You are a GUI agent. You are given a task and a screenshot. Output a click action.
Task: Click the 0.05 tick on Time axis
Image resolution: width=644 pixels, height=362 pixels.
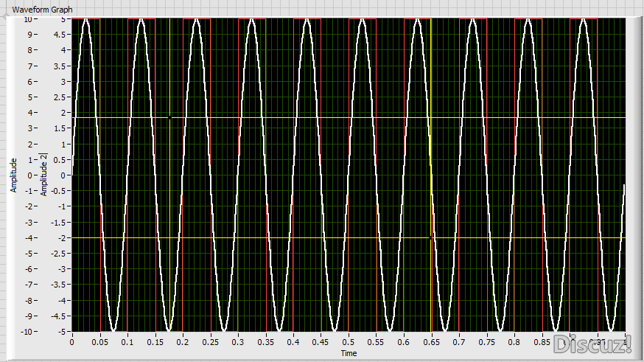pos(99,342)
